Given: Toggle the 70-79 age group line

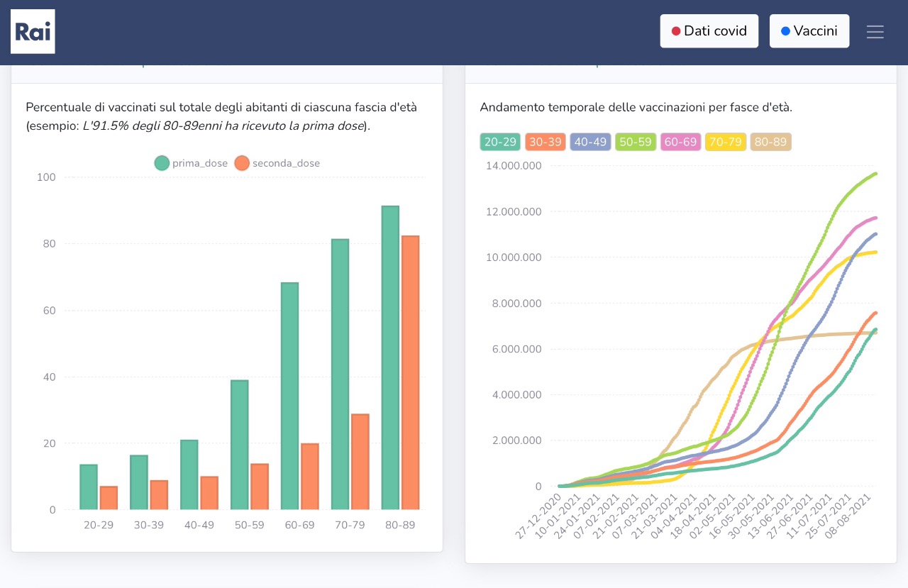Looking at the screenshot, I should [726, 142].
